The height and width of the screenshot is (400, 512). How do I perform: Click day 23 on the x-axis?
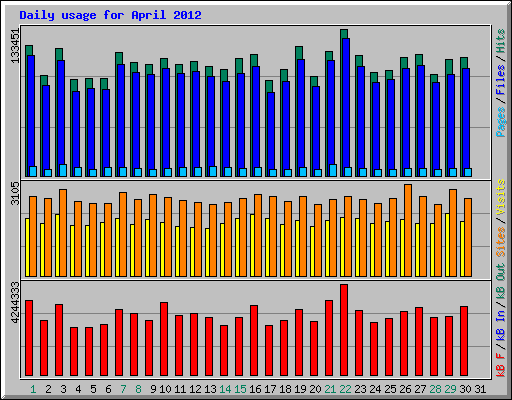click(x=360, y=389)
